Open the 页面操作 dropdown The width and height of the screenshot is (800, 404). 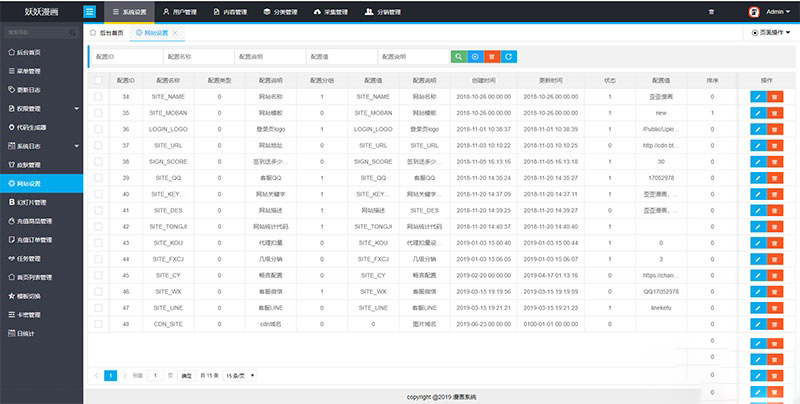770,33
